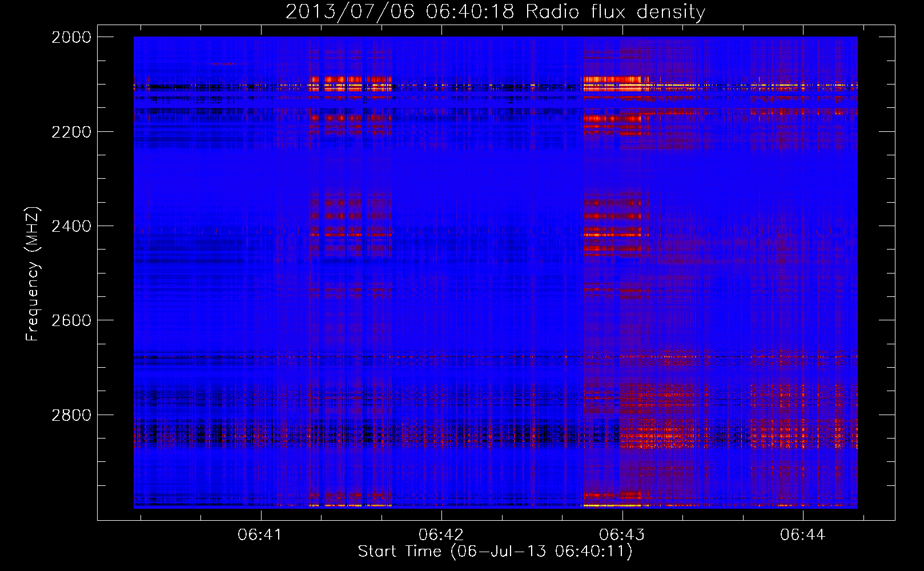Click the 06:44 time tick label

coord(803,534)
